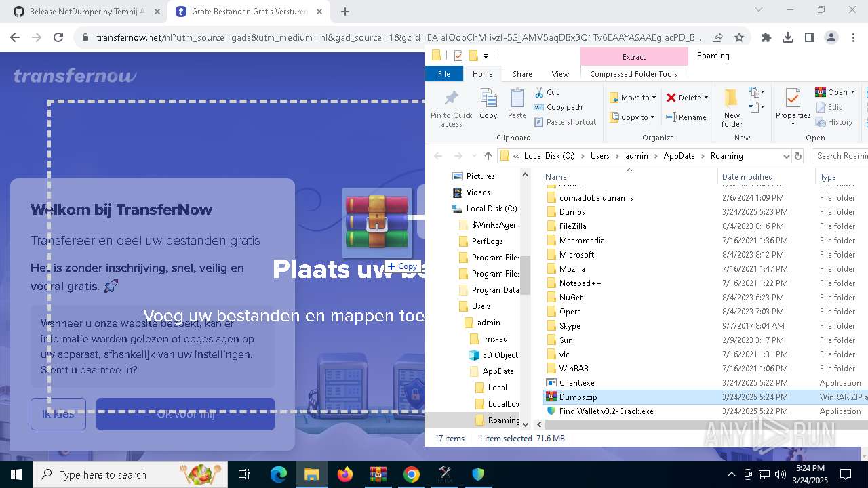
Task: Click the Rename ribbon button
Action: pos(686,117)
